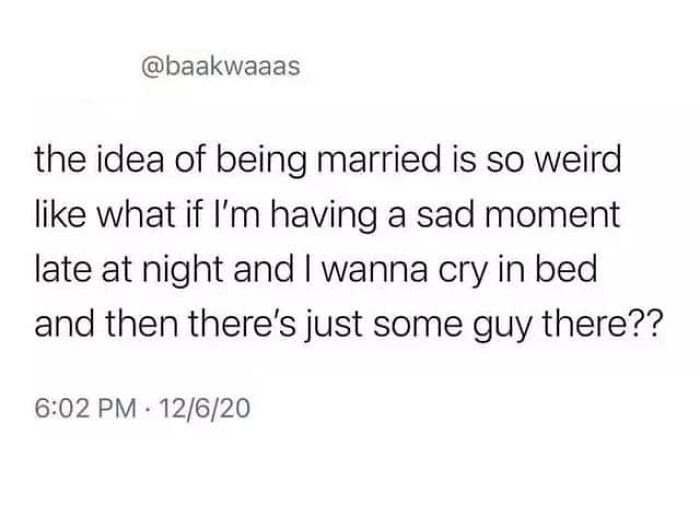Select the line 'like what if I'm having a sad moment'
Image resolution: width=700 pixels, height=517 pixels.
tap(327, 216)
